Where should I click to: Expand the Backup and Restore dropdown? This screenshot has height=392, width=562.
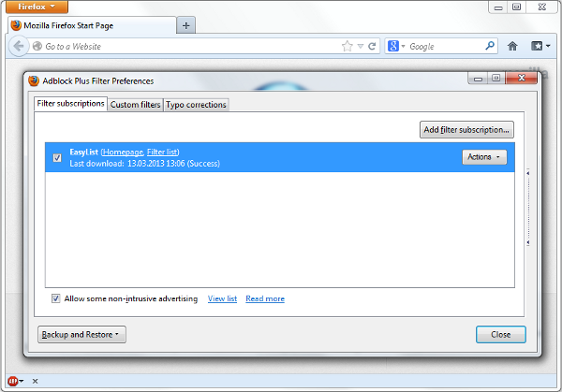point(81,334)
